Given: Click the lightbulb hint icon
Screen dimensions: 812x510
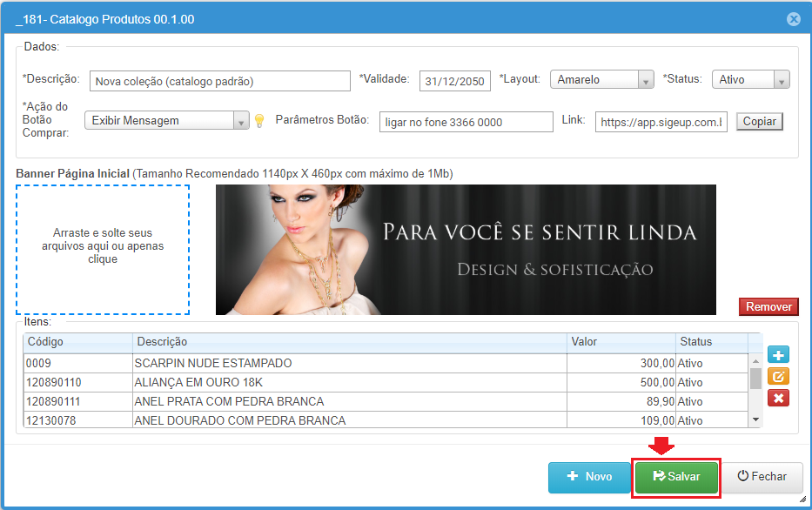Looking at the screenshot, I should coord(258,122).
